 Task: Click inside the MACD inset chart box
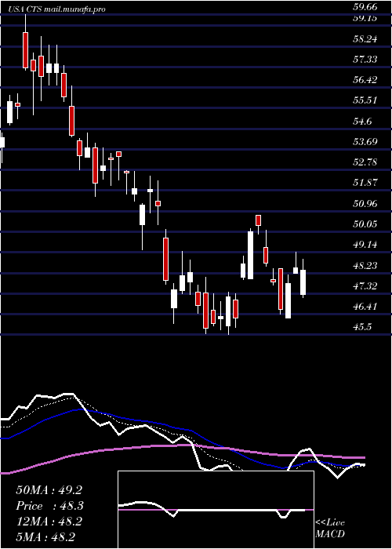coord(216,510)
